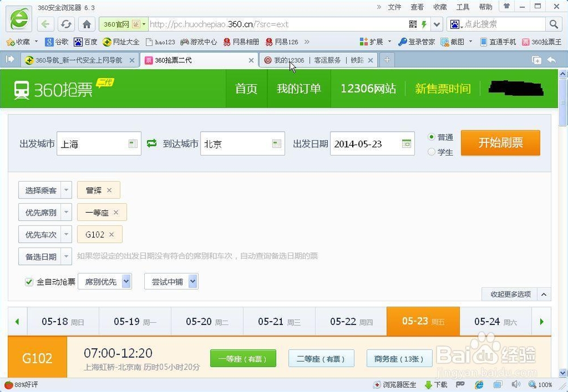Open address bar history dropdown arrow
The height and width of the screenshot is (392, 568).
point(437,24)
